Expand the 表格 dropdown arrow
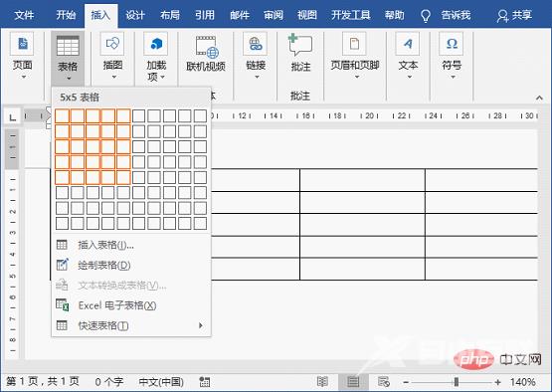552x392 pixels. click(69, 78)
